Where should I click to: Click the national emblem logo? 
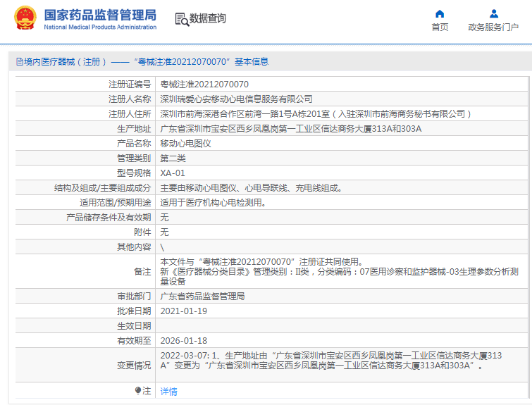tap(25, 18)
